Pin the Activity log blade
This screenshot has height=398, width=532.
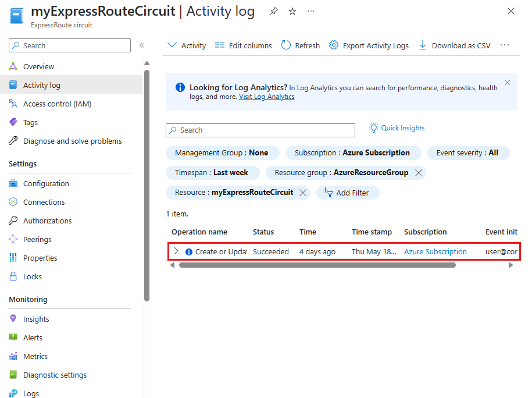[274, 12]
